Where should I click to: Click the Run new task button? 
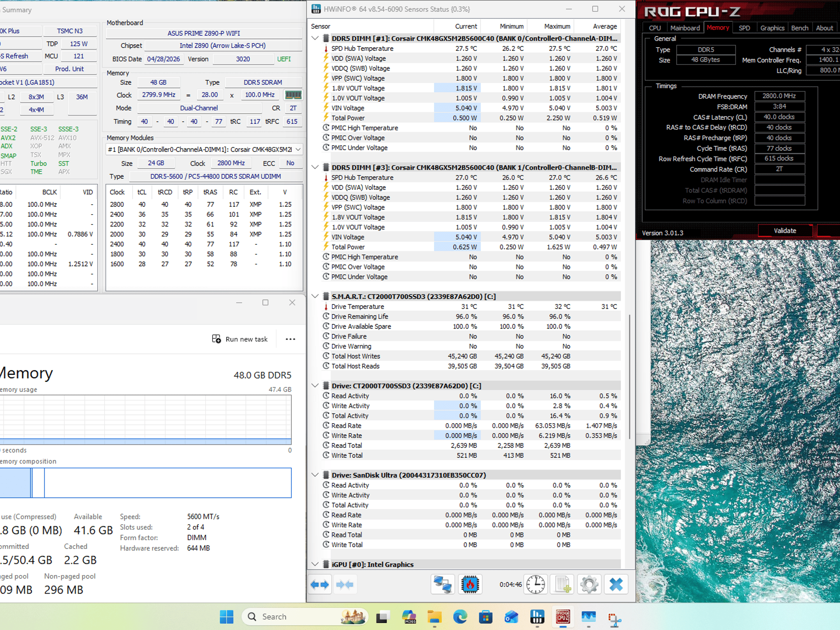[240, 339]
